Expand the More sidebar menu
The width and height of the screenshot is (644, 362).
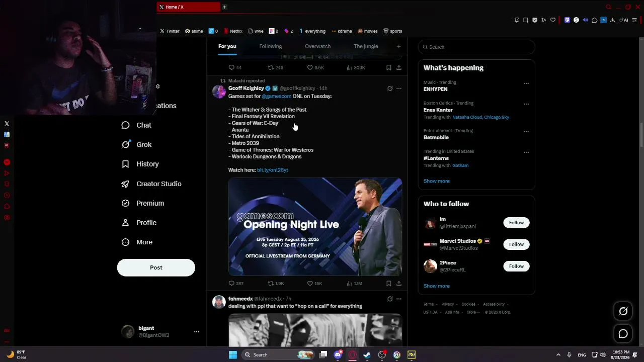pyautogui.click(x=137, y=242)
